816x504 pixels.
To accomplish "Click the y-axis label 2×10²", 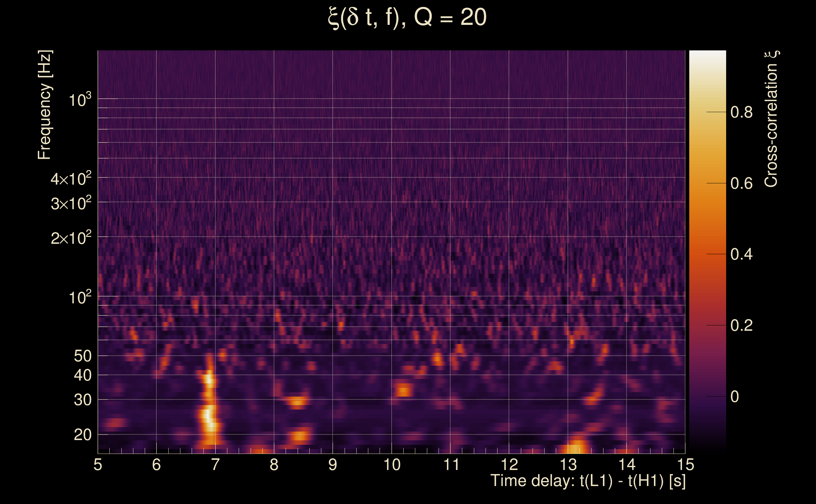I will [x=71, y=238].
